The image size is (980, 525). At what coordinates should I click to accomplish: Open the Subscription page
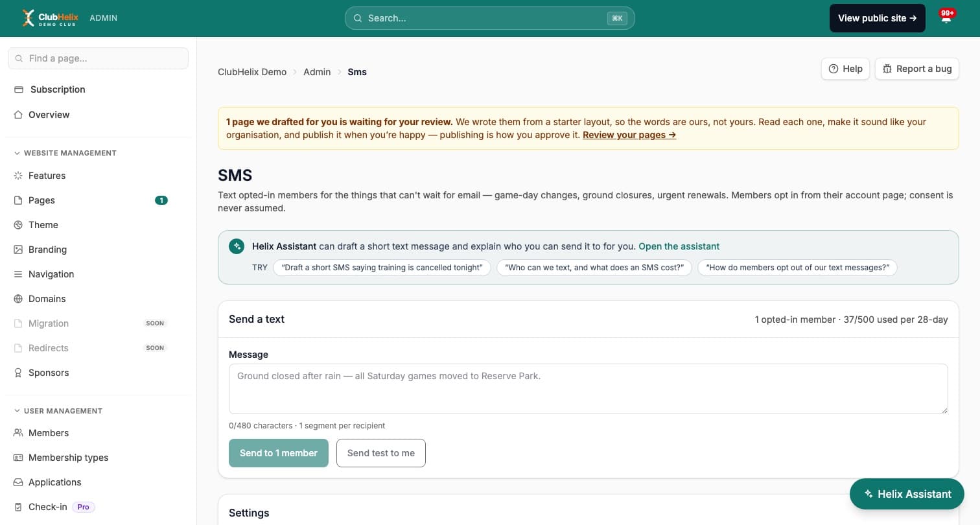coord(58,89)
